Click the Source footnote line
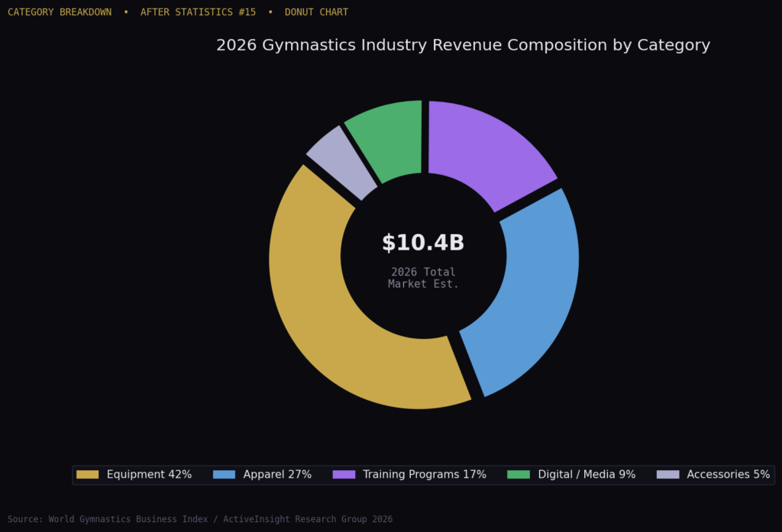The height and width of the screenshot is (532, 782). click(x=200, y=519)
